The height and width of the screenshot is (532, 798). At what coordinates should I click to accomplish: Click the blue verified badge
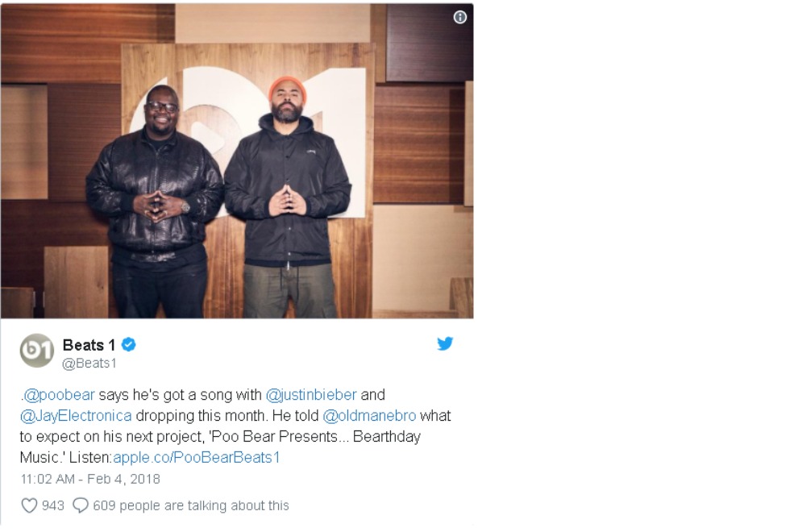(x=129, y=345)
